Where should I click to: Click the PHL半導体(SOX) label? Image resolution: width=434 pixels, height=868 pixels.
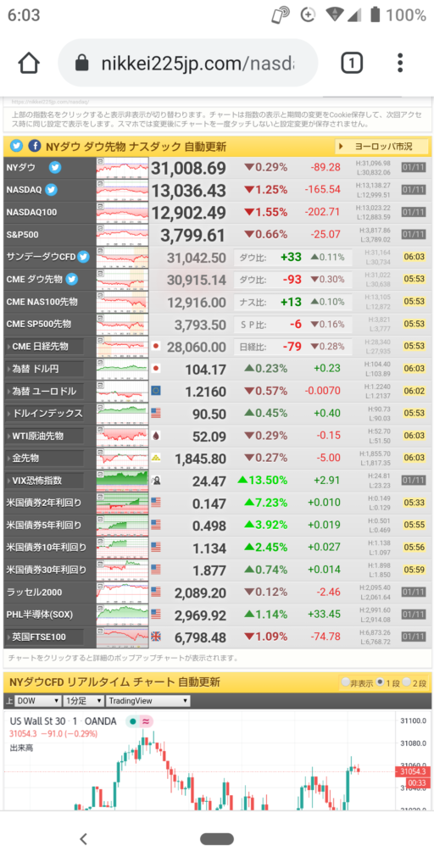click(39, 615)
